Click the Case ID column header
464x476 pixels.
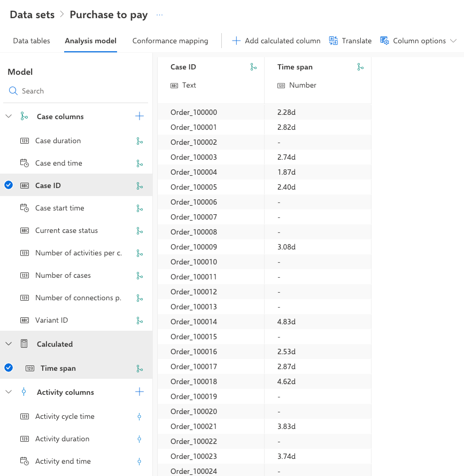211,80
